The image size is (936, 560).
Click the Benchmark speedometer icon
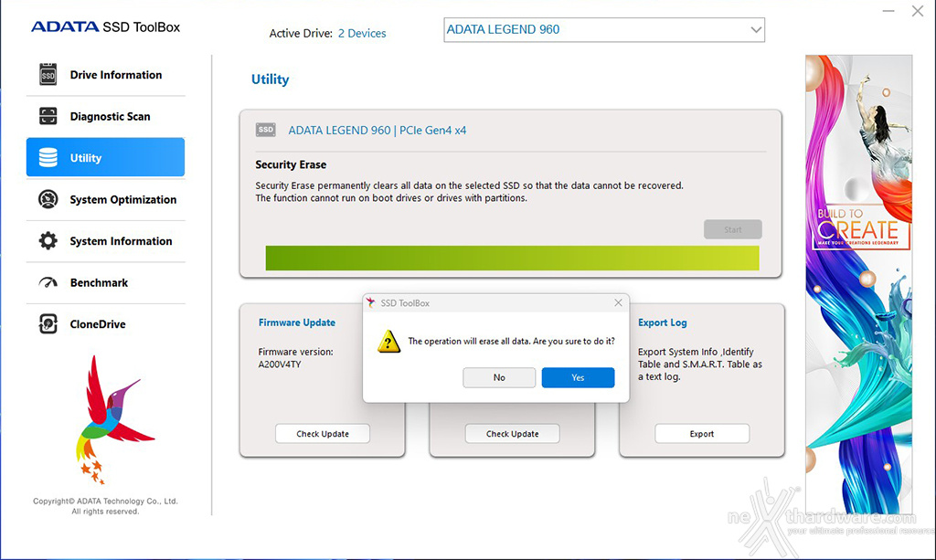click(48, 282)
